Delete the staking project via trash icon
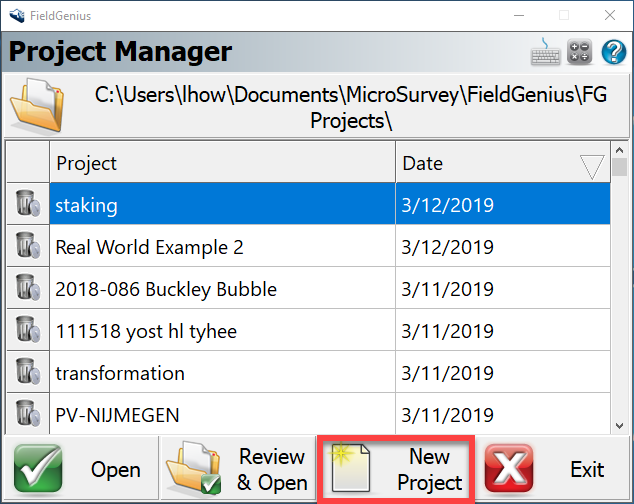 (26, 205)
